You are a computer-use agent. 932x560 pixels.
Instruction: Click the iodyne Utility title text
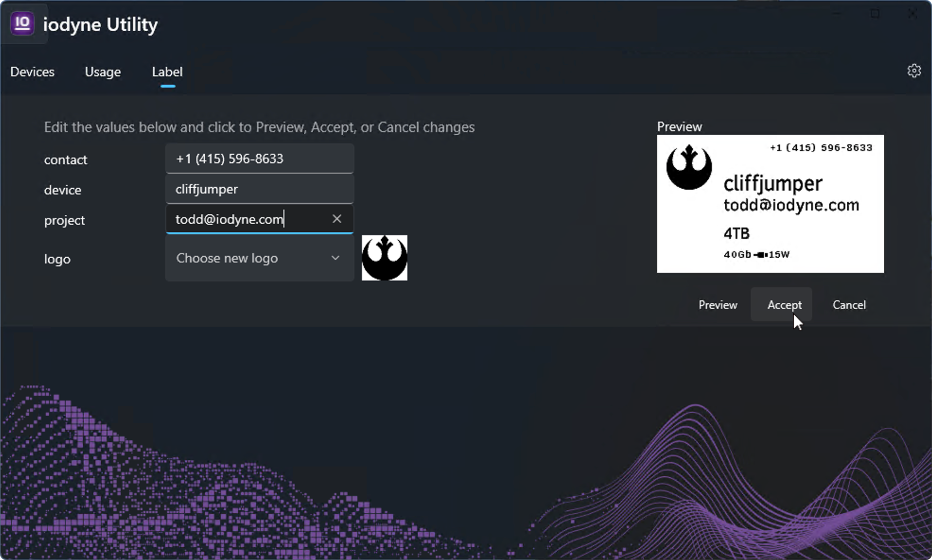100,24
